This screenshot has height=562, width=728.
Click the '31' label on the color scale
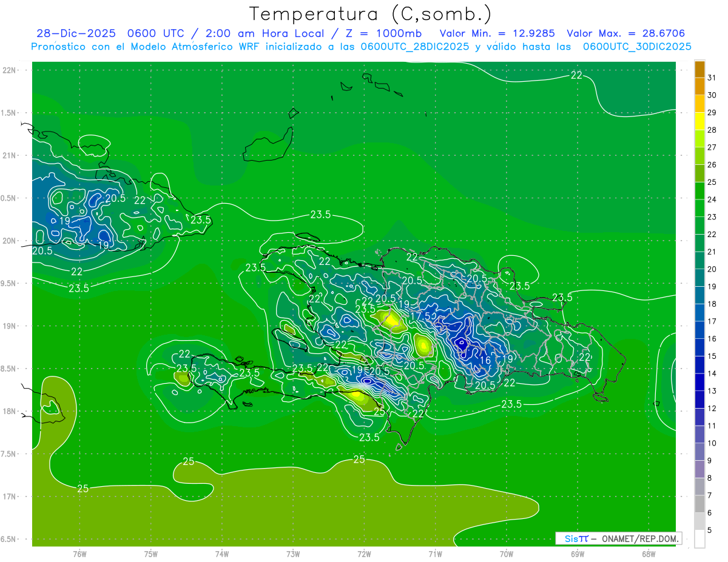[712, 78]
